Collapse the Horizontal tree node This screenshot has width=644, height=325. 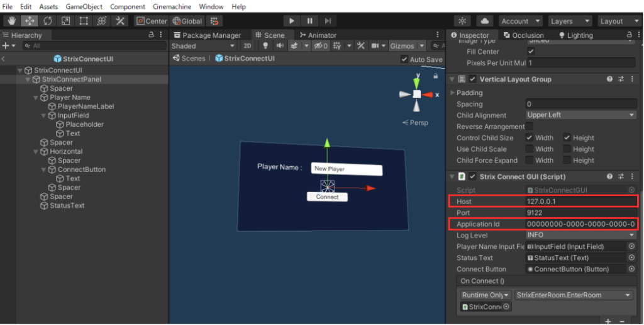coord(36,151)
